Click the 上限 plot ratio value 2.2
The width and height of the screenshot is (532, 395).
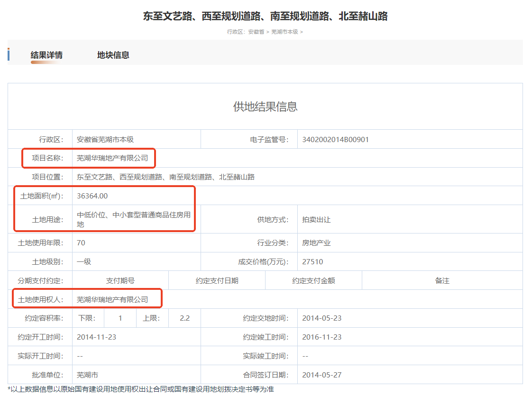coord(184,318)
